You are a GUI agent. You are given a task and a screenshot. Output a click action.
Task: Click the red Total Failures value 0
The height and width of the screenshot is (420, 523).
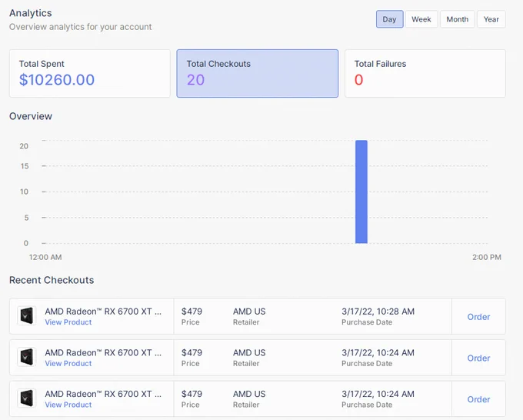point(358,80)
